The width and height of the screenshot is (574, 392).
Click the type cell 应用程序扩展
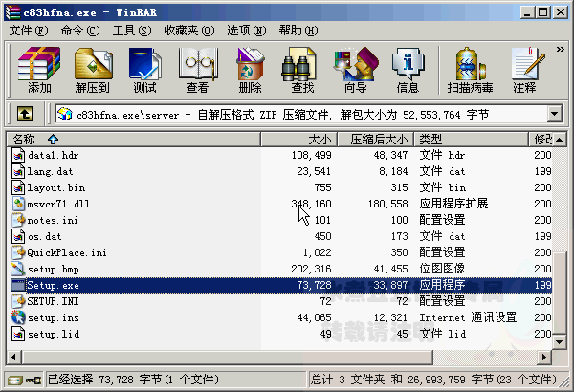pos(453,204)
